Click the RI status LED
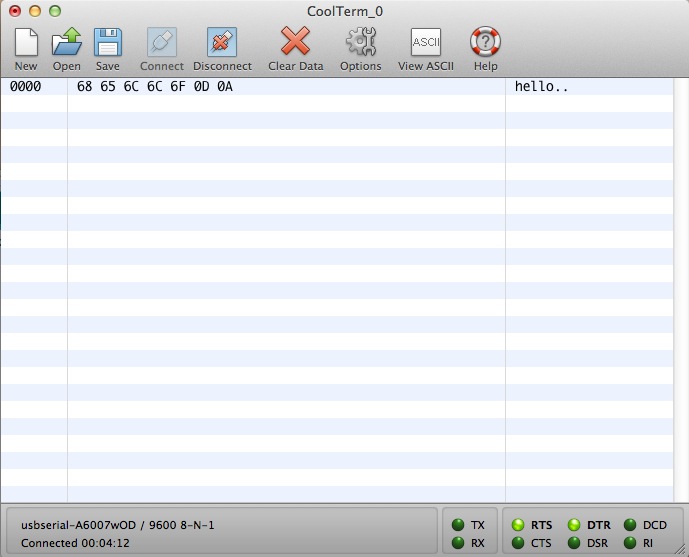This screenshot has height=557, width=689. coord(630,543)
